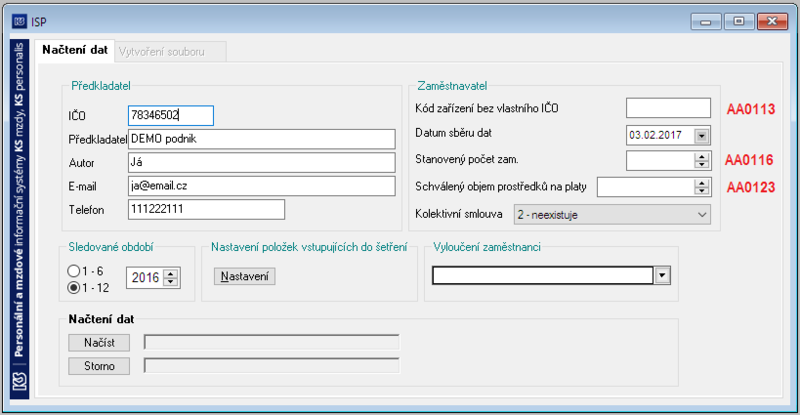Click the Předkladatel group title
The image size is (800, 415).
pyautogui.click(x=101, y=86)
